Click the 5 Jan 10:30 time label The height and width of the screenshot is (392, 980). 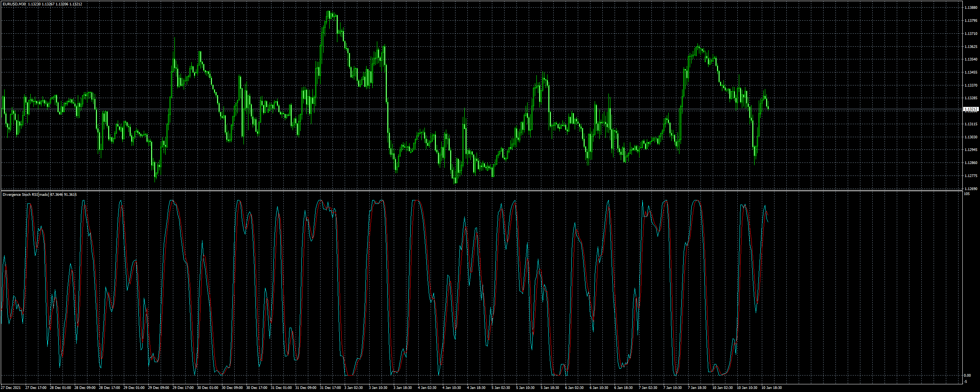click(525, 388)
